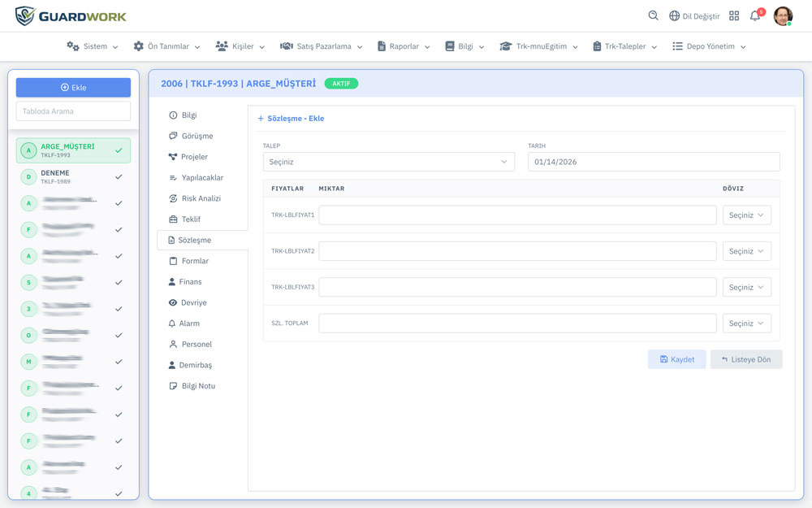Click the Tabloda Arama search field
Screen dimensions: 812x508
[73, 111]
